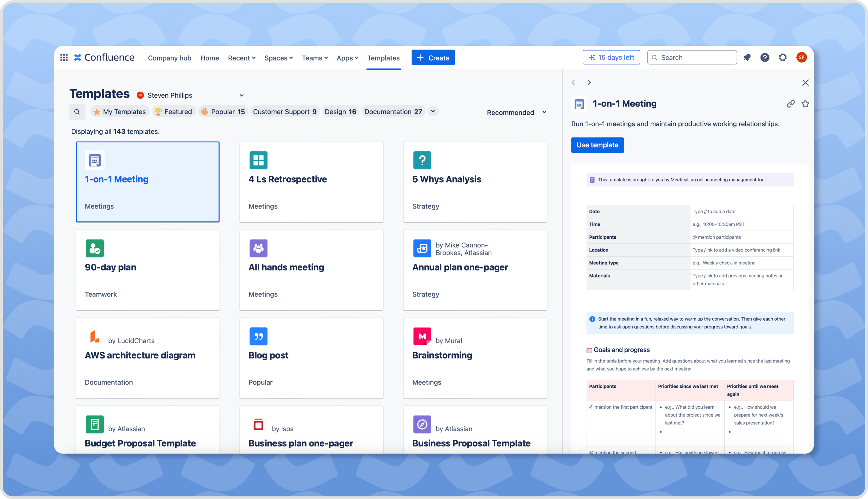Click the 90-day plan template icon
Screen dimensions: 868x499
click(94, 247)
